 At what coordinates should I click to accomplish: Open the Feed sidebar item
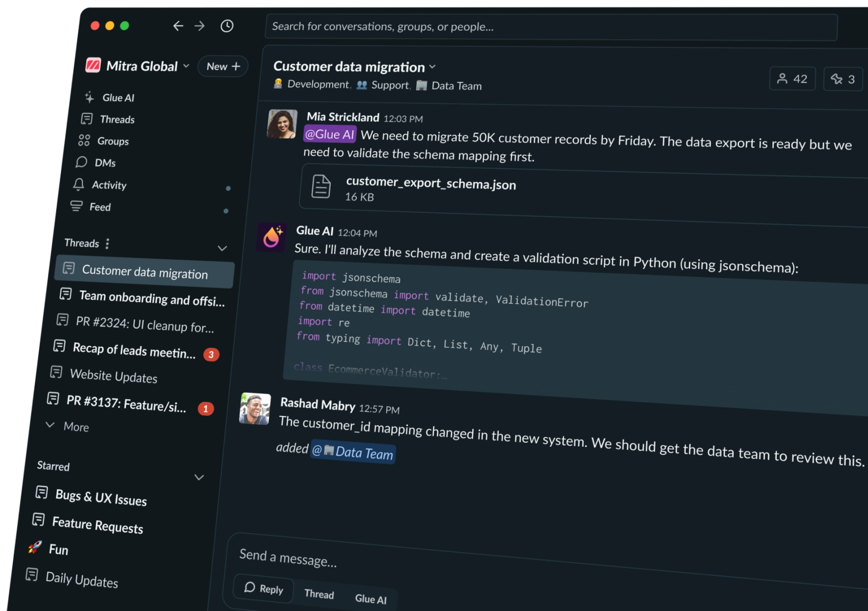click(91, 206)
